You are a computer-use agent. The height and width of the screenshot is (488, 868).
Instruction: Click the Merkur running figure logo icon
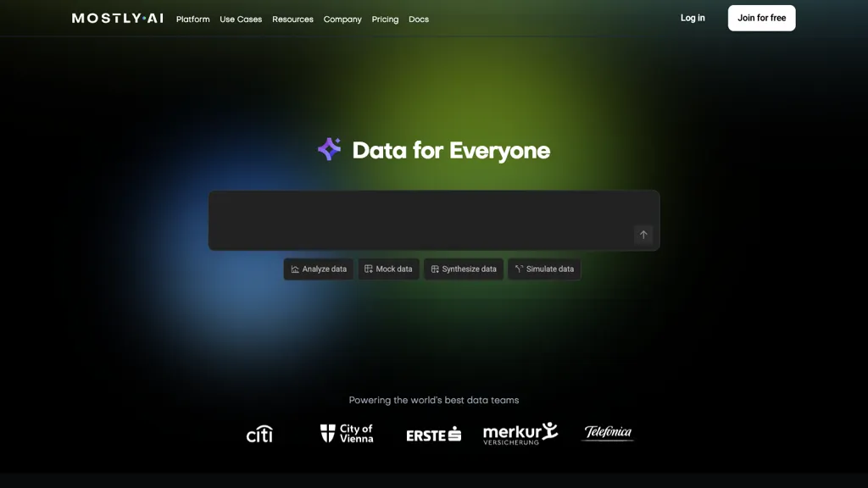[549, 430]
